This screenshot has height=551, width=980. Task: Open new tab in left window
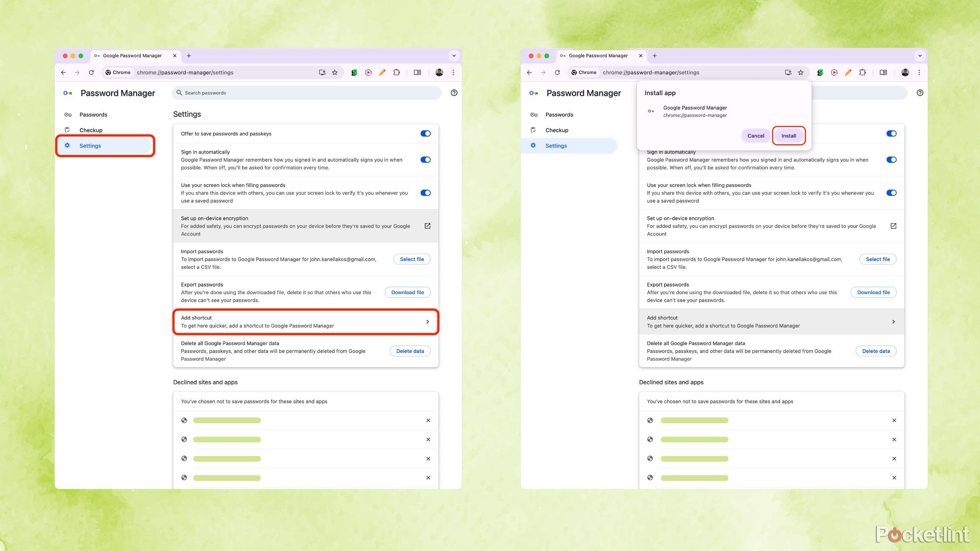tap(189, 55)
